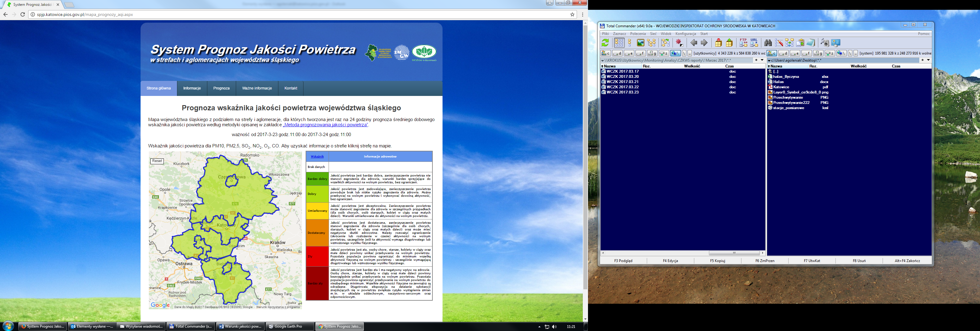Click left panel favorites asterisk button

pyautogui.click(x=756, y=60)
